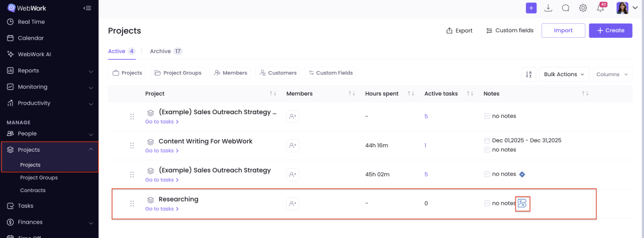Open the Researching project name
Image resolution: width=644 pixels, height=238 pixels.
click(178, 200)
